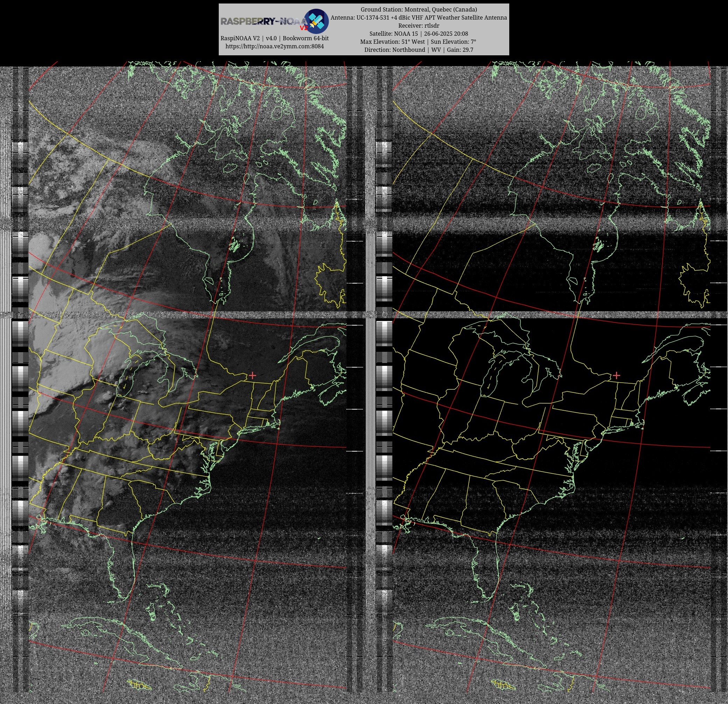The height and width of the screenshot is (704, 728).
Task: Select the 'Direction: Northbound | WV | Gain: 29.7' line
Action: pyautogui.click(x=419, y=50)
